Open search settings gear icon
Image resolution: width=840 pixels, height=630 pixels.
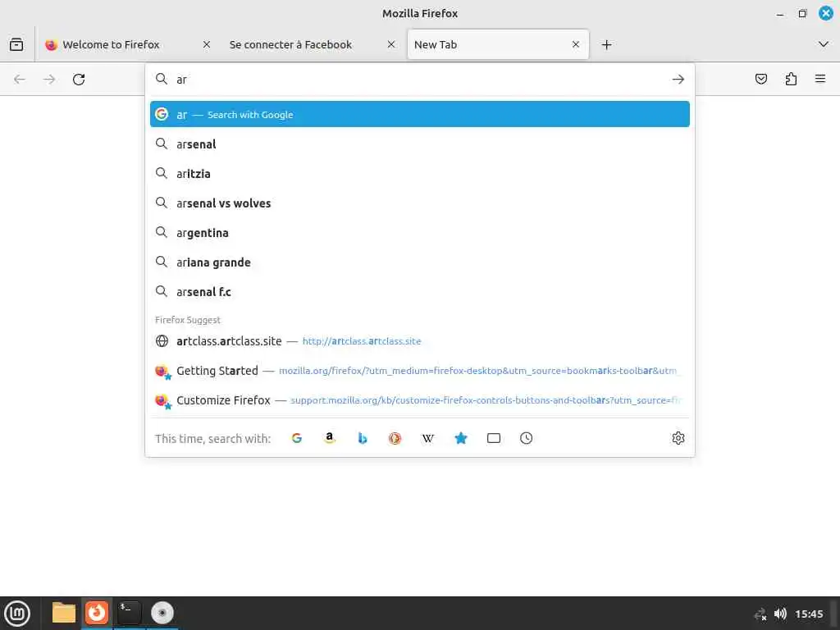point(678,438)
